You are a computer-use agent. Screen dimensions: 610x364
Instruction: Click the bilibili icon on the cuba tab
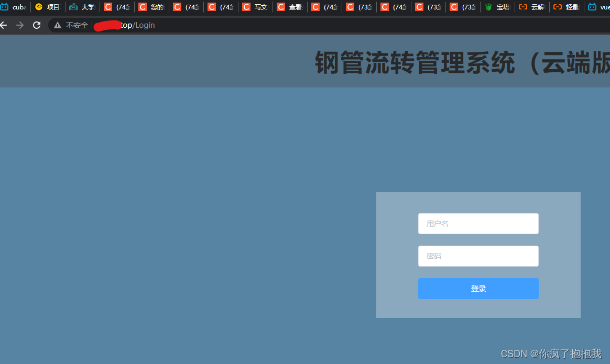[x=4, y=7]
